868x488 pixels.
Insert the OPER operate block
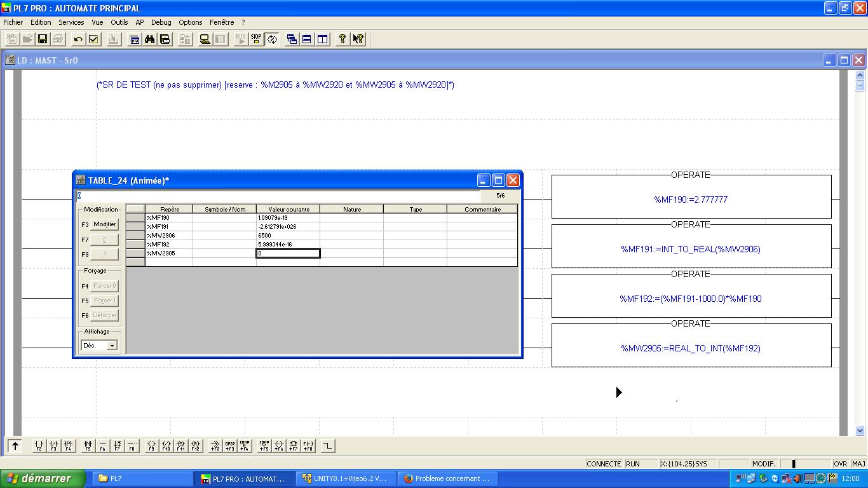tap(229, 446)
